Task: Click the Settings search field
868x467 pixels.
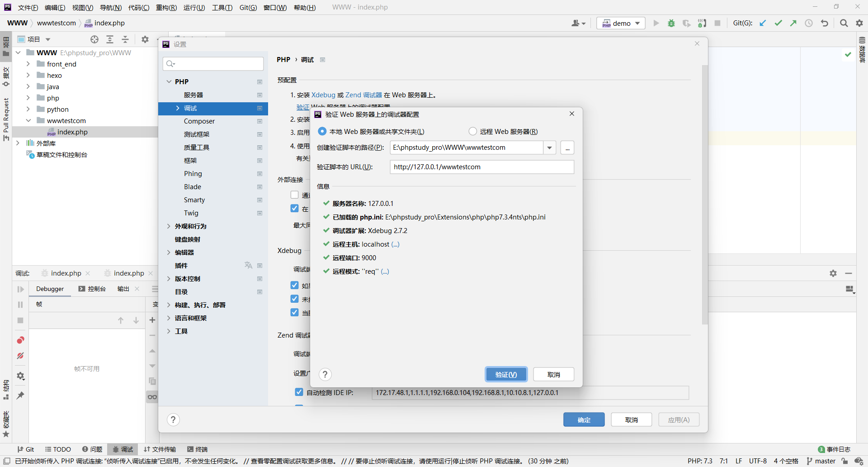Action: (x=213, y=64)
